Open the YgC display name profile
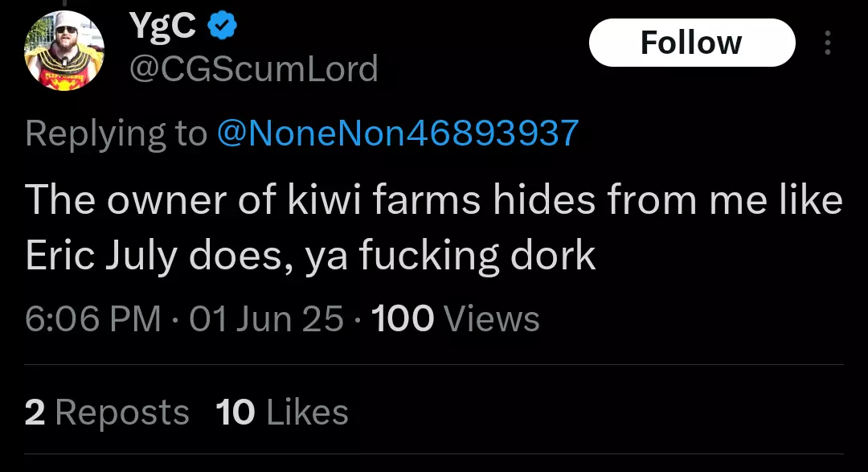The image size is (868, 472). (162, 26)
